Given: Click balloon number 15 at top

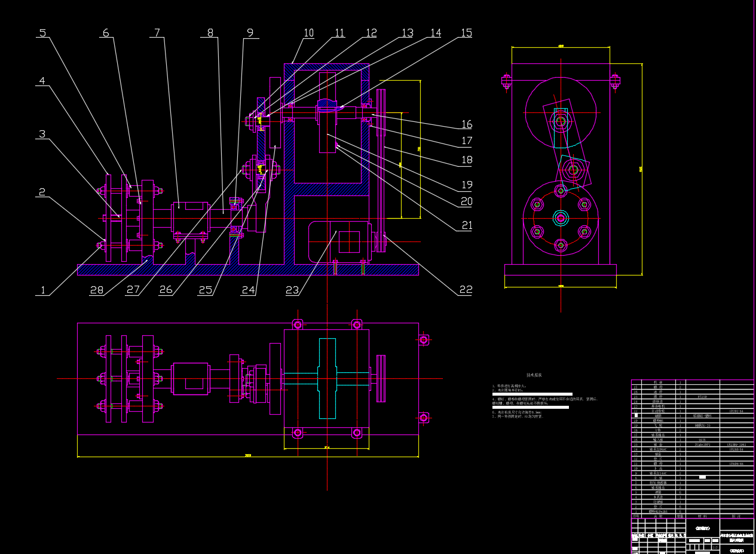Looking at the screenshot, I should [466, 33].
